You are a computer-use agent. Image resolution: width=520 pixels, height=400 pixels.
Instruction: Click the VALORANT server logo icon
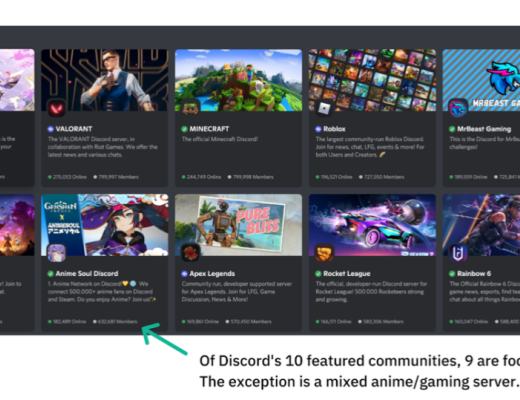57,108
